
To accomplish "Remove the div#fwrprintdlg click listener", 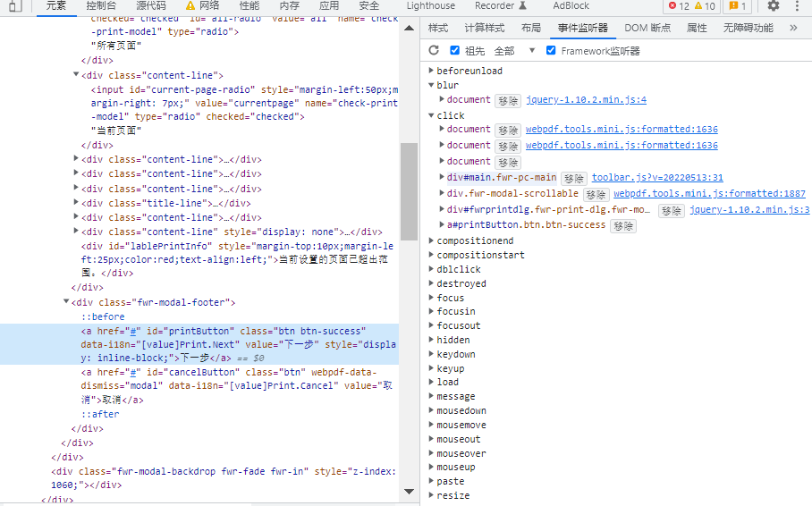I will point(671,211).
